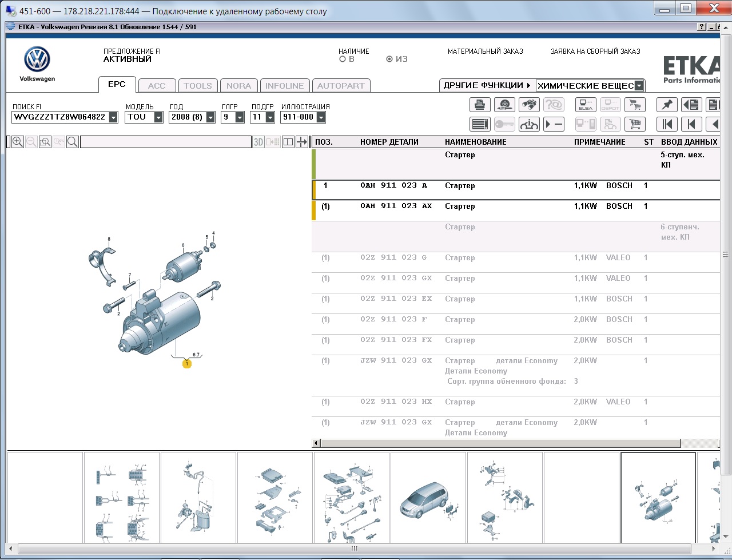Select part number 02Z 911 023 G
Image resolution: width=732 pixels, height=560 pixels.
point(394,257)
